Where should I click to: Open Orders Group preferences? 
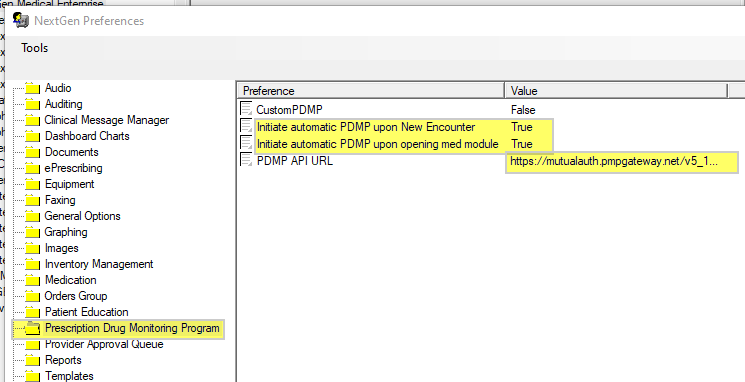76,296
